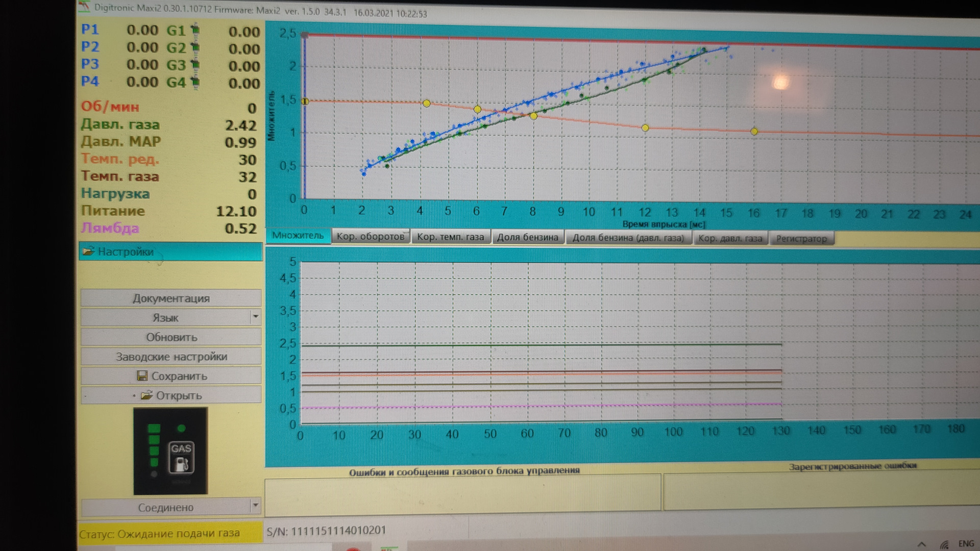Select yellow multiplier point near 8 ms
Image resolution: width=980 pixels, height=551 pixels.
tap(533, 116)
